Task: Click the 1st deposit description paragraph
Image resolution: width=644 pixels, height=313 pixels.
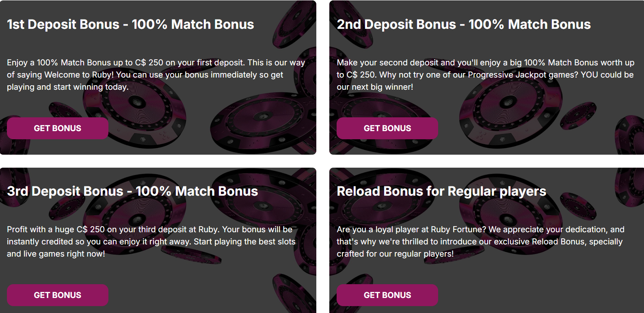Action: point(156,75)
